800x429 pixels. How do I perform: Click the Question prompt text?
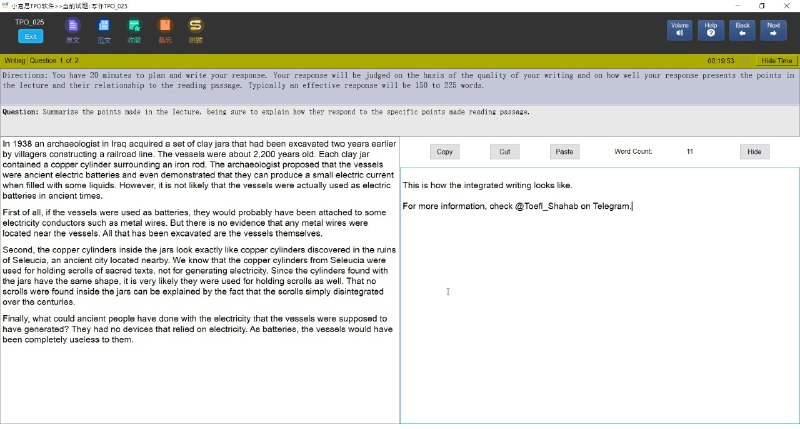pos(266,112)
